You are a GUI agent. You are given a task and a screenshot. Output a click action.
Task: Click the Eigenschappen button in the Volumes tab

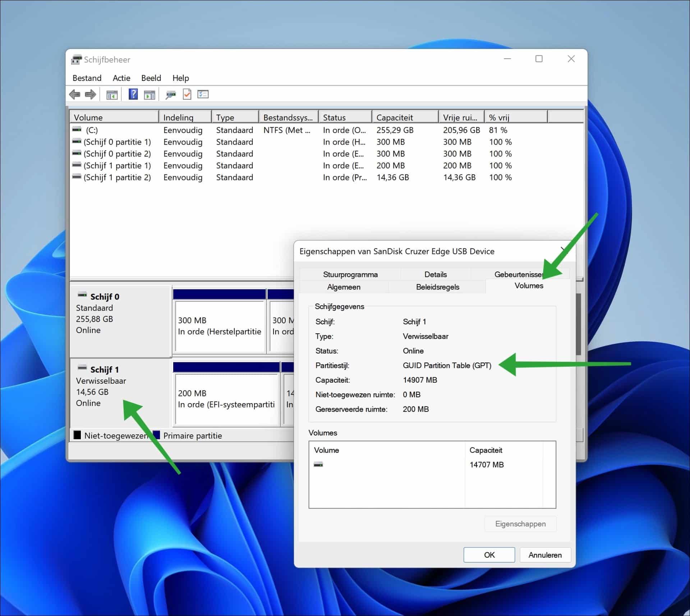[520, 524]
